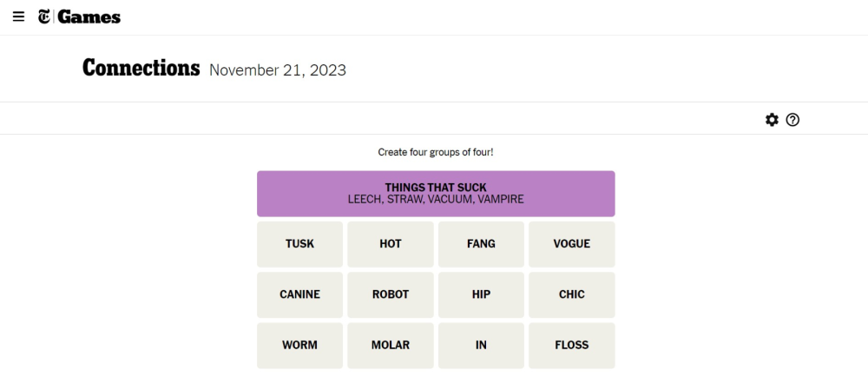Viewport: 868px width, 377px height.
Task: Select the TUSK word tile
Action: coord(300,244)
